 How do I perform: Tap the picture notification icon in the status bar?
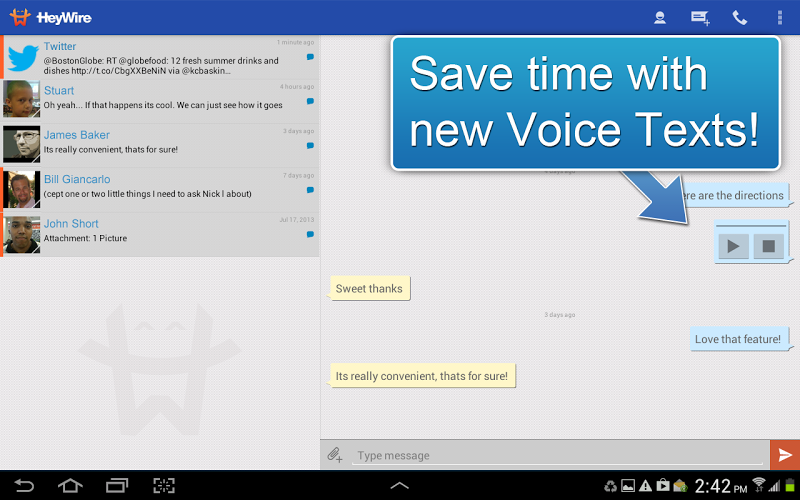628,486
